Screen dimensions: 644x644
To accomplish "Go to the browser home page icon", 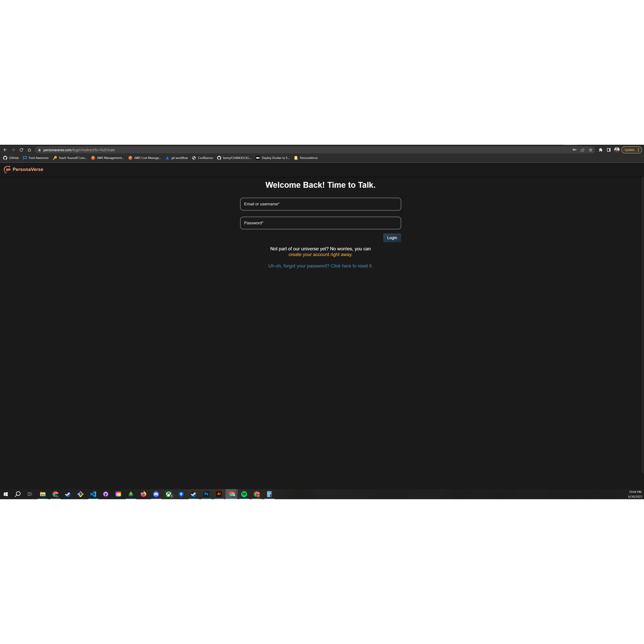I will [x=29, y=150].
